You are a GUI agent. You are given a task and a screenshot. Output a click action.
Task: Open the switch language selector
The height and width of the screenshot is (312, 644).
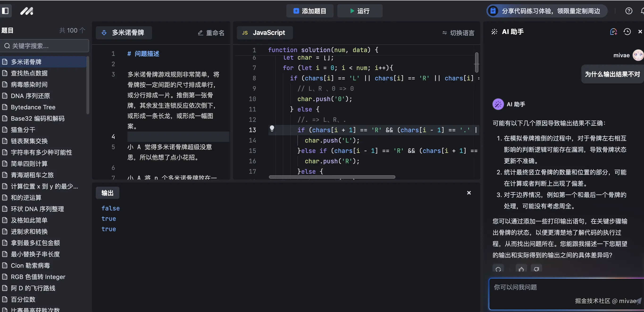click(458, 33)
